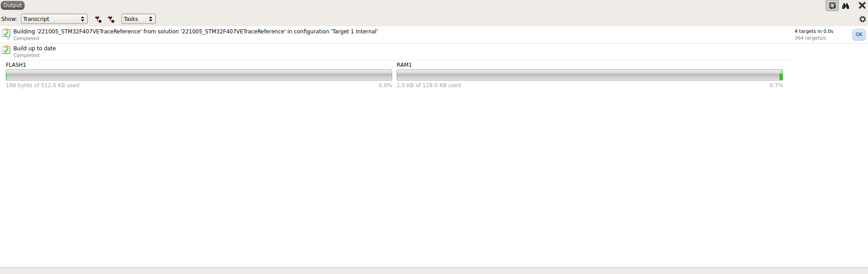Click the green check icon beside Building task
The height and width of the screenshot is (274, 868).
tap(6, 32)
